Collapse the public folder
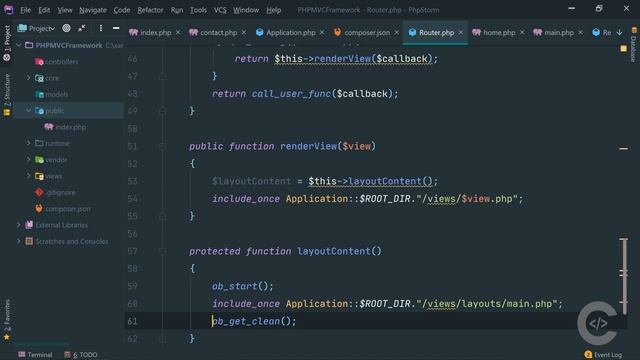 point(29,110)
